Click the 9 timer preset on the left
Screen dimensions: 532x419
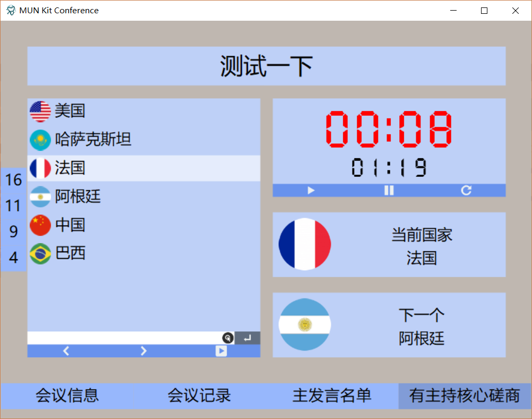tap(13, 232)
